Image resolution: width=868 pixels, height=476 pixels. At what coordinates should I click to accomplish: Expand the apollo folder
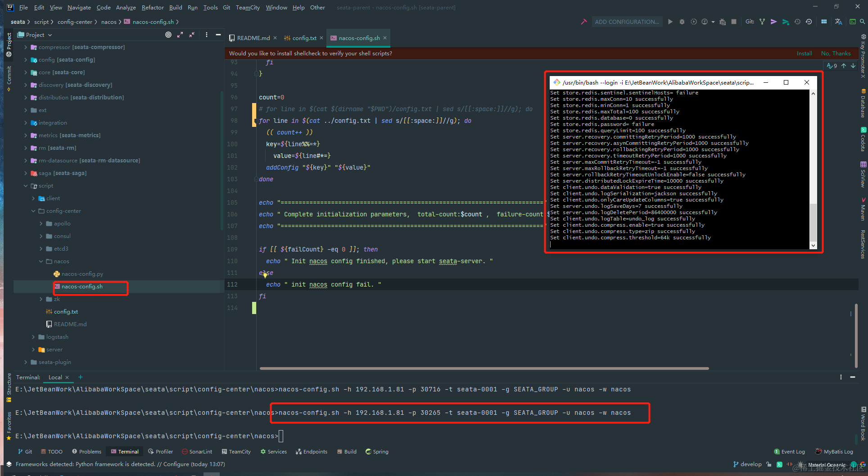(41, 224)
